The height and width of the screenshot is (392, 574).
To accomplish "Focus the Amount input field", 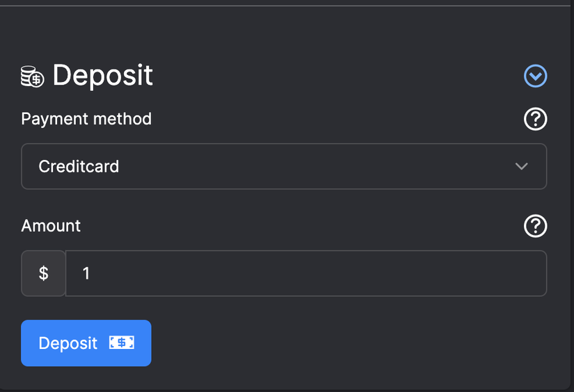I will pos(306,273).
